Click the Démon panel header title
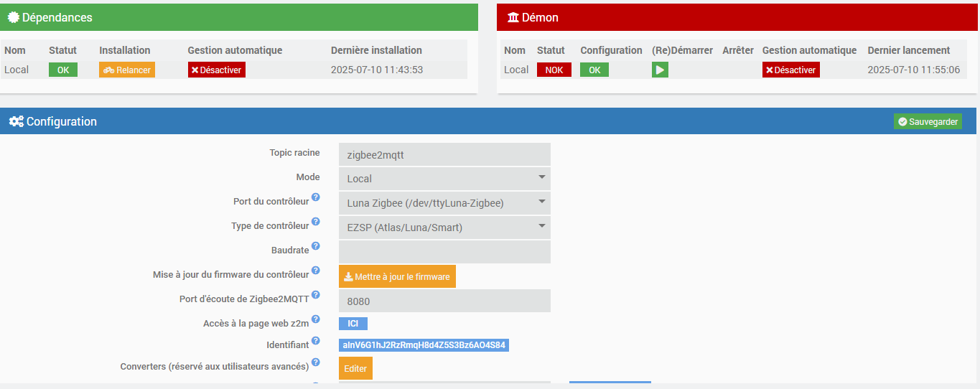The image size is (980, 389). click(x=540, y=17)
